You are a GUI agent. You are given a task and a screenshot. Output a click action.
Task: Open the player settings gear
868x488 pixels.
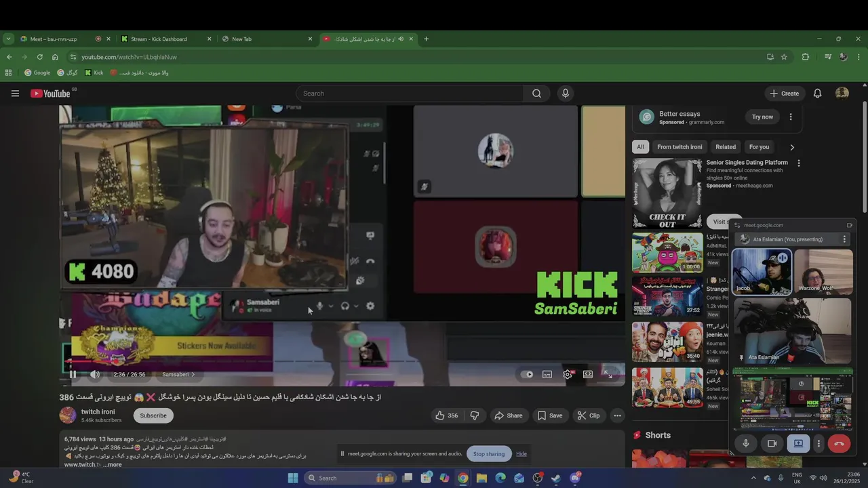click(x=568, y=374)
